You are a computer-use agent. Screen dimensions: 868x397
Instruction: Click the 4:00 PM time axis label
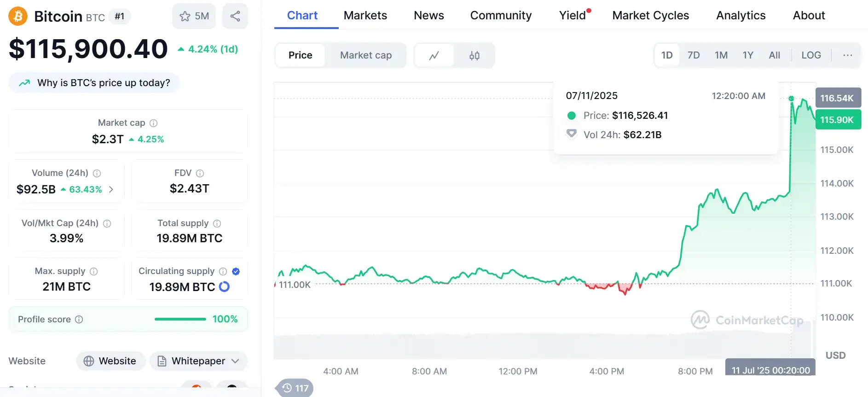coord(607,371)
